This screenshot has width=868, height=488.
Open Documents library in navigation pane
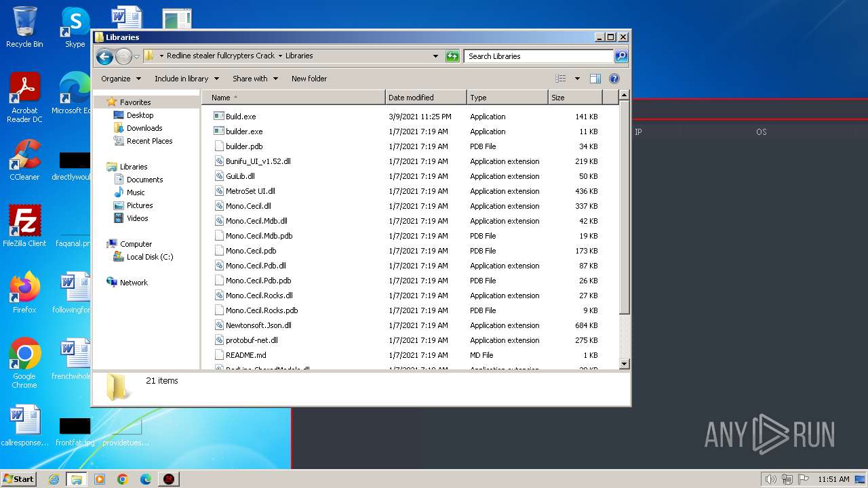(144, 180)
